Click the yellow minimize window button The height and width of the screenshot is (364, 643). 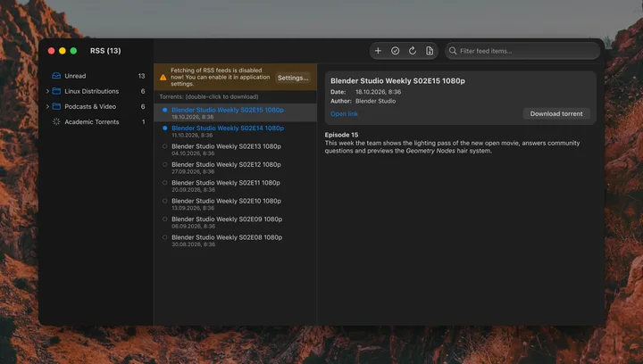point(63,51)
